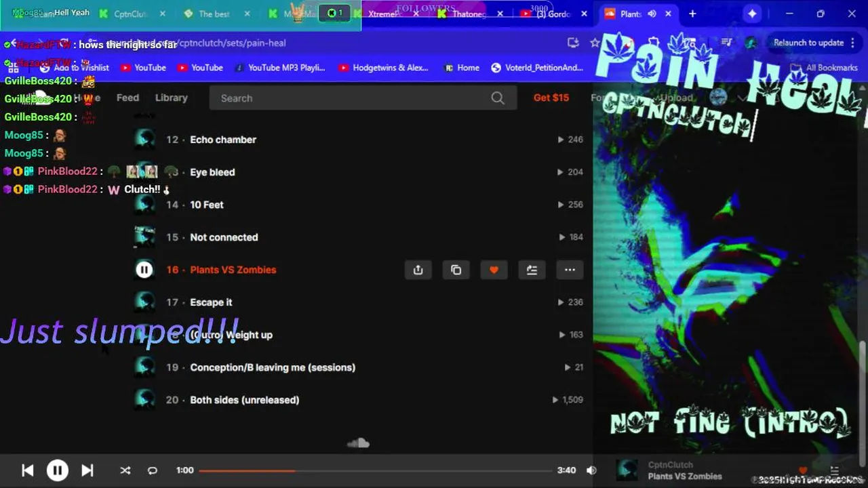Add Plants VS Zombies to next up
Viewport: 868px width, 488px height.
532,270
